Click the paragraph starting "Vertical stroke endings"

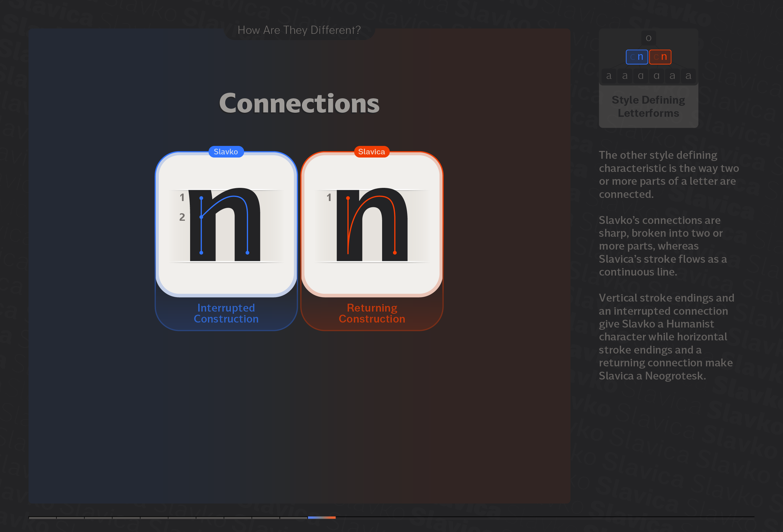666,337
